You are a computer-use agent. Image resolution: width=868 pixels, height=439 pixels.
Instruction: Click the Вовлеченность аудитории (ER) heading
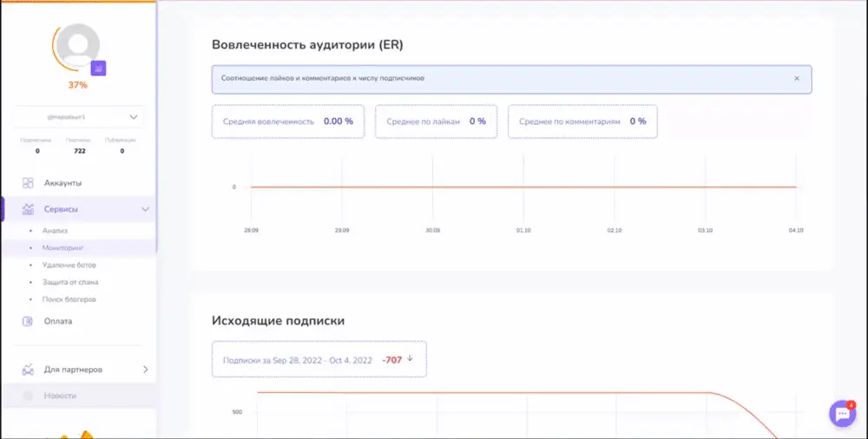[307, 45]
